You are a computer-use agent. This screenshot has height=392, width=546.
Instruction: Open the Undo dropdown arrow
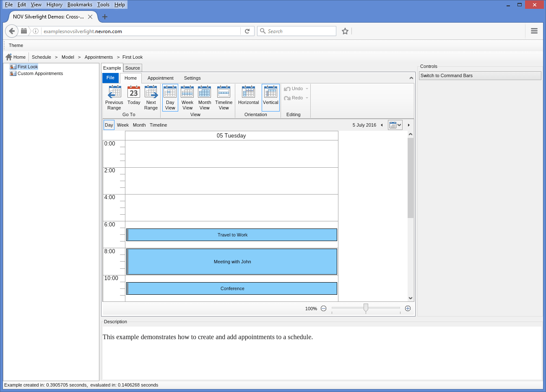coord(307,88)
